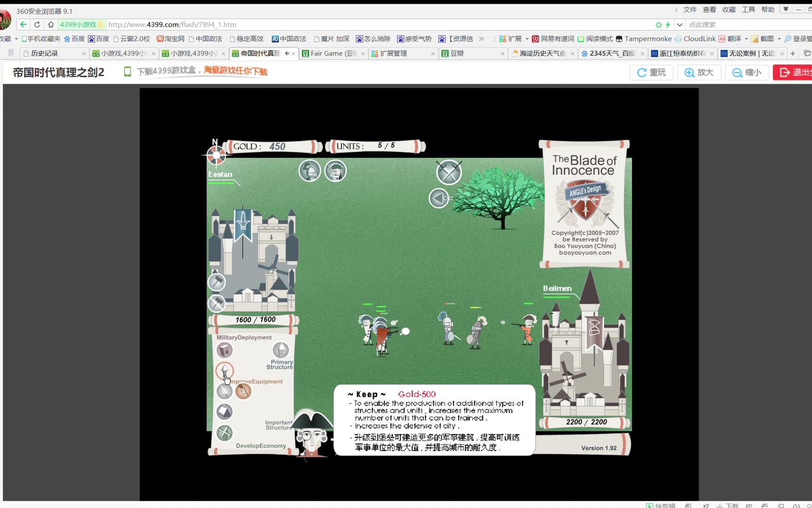Open the 查看 menu
Screen dimensions: 812x508
point(709,9)
